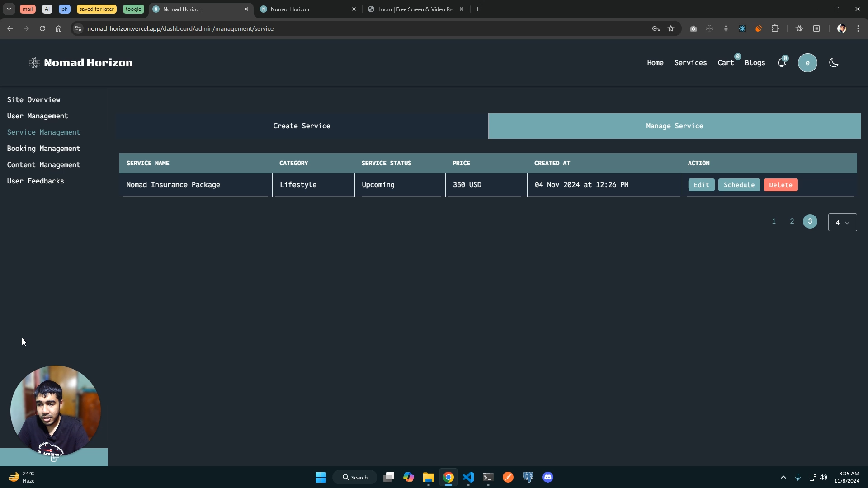Select the current pagination page 3
This screenshot has height=488, width=868.
coord(810,221)
